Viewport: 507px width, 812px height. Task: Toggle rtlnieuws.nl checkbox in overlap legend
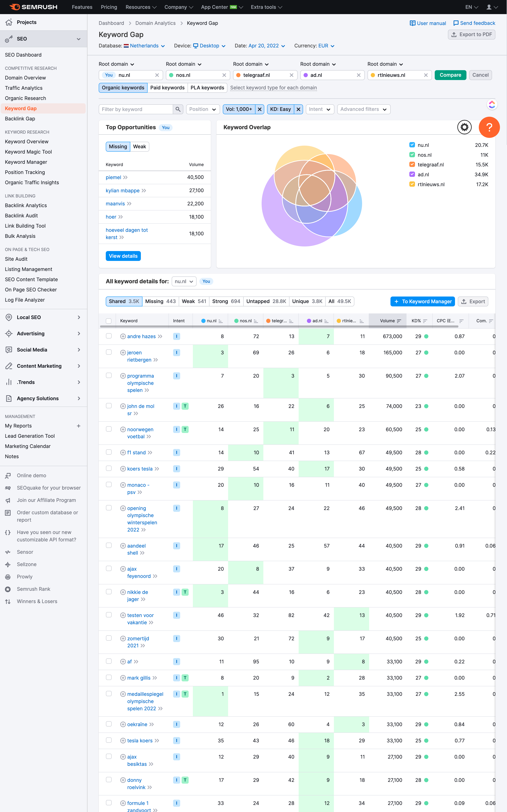click(x=412, y=184)
